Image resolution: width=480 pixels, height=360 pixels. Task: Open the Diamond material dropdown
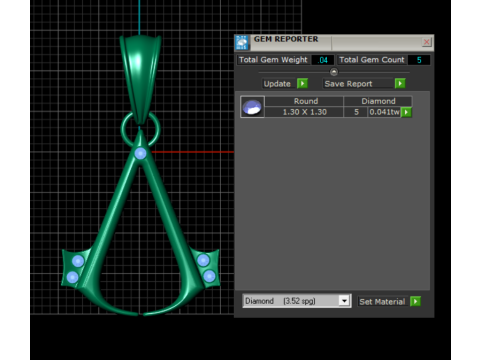[x=344, y=301]
